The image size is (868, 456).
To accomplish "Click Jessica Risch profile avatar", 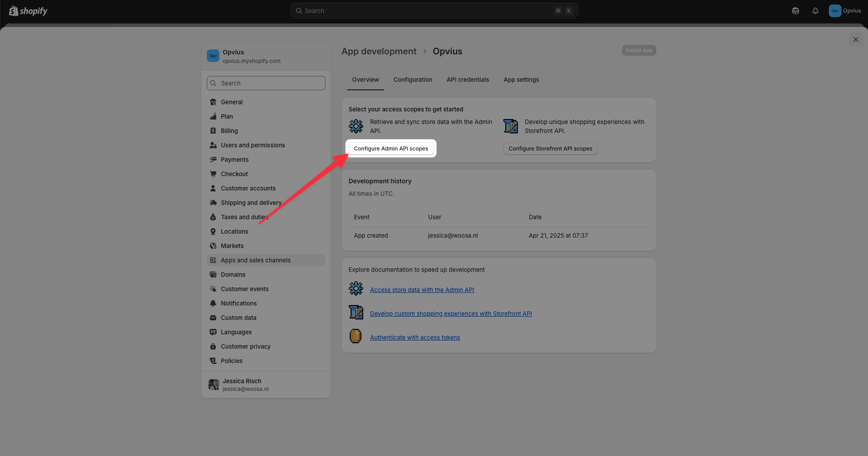I will tap(214, 385).
